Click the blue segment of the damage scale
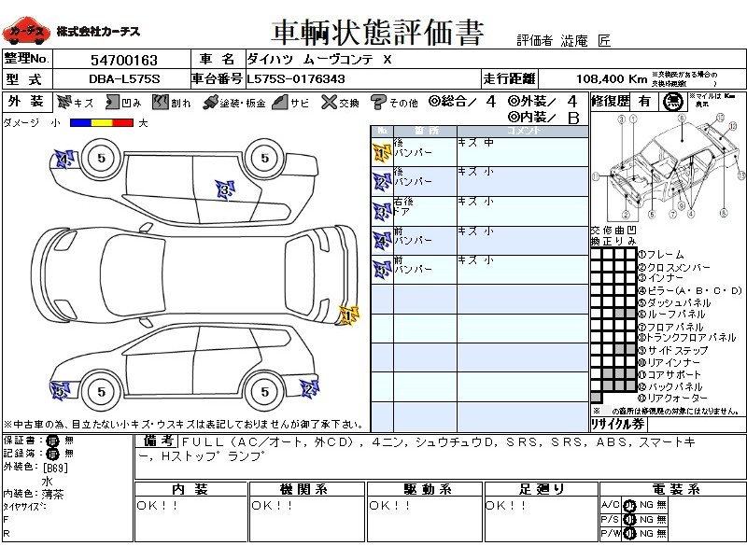The width and height of the screenshot is (747, 560). [x=80, y=123]
